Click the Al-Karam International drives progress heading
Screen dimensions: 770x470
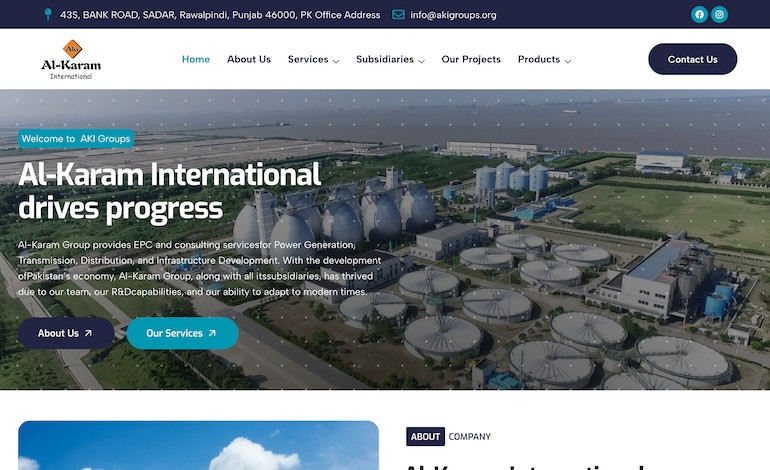[170, 191]
